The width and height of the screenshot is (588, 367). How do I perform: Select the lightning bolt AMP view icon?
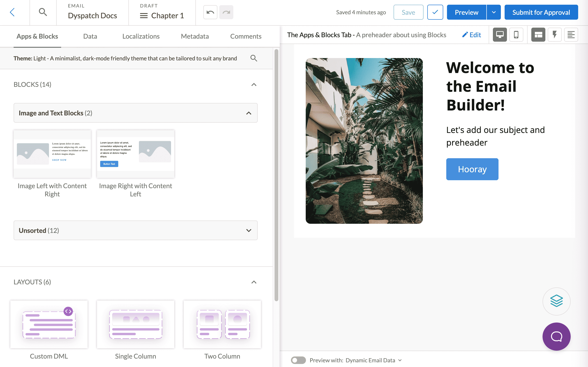click(x=555, y=35)
